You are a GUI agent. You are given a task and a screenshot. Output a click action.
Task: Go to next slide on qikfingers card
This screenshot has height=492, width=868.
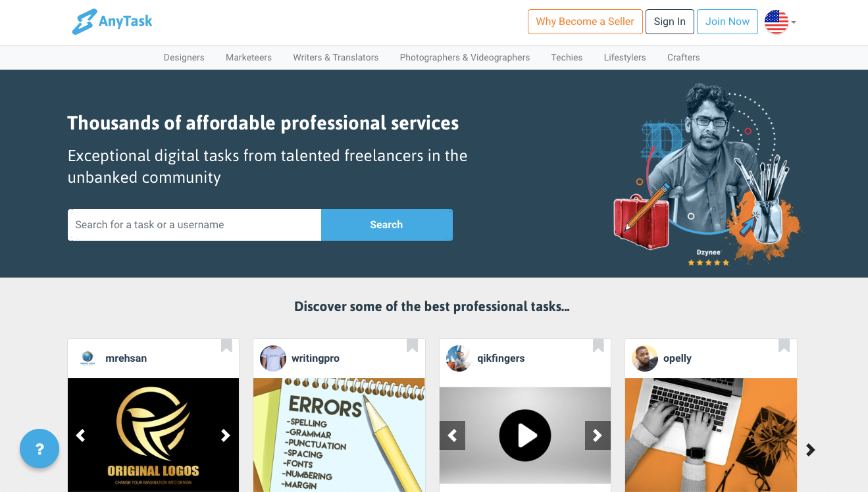coord(598,435)
